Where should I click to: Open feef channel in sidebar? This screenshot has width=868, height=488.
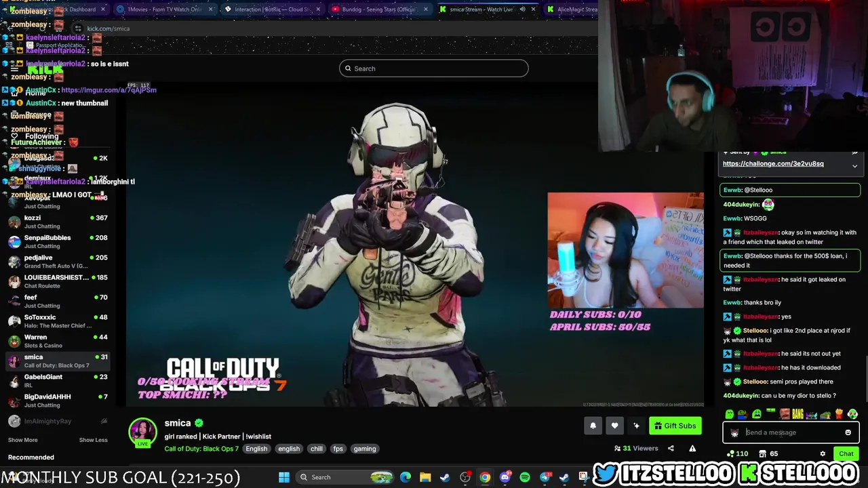coord(58,301)
